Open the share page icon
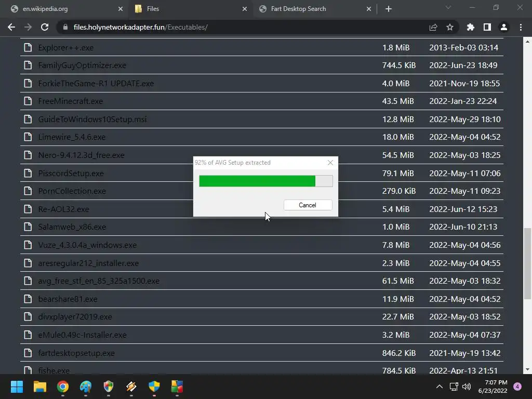The width and height of the screenshot is (532, 399). tap(433, 27)
